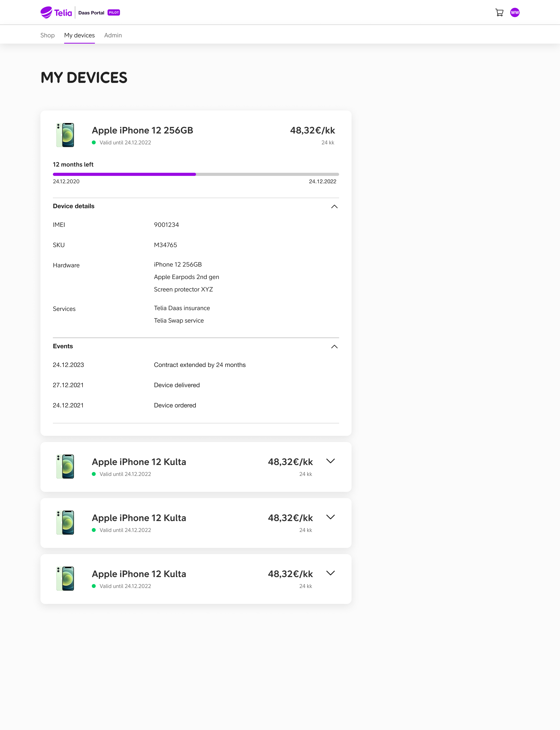The height and width of the screenshot is (730, 560).
Task: Click the PILOT badge
Action: [x=114, y=13]
